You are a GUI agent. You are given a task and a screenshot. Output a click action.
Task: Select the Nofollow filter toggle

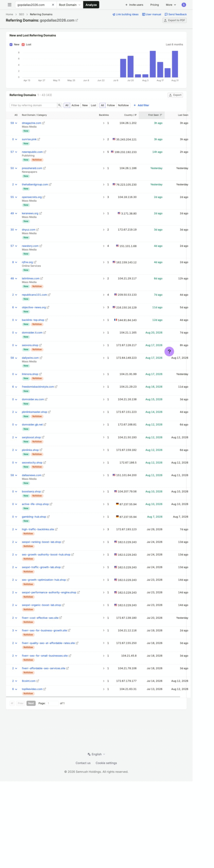(123, 105)
